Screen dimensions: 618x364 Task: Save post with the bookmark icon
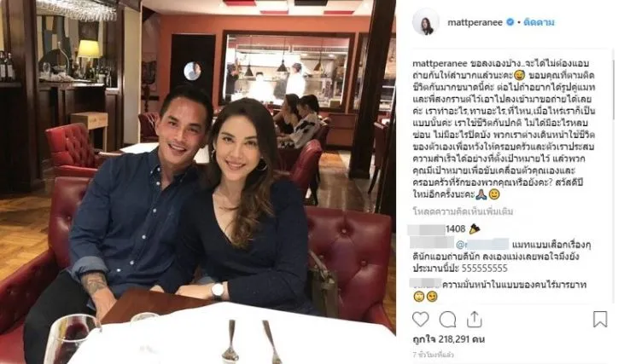pos(600,319)
